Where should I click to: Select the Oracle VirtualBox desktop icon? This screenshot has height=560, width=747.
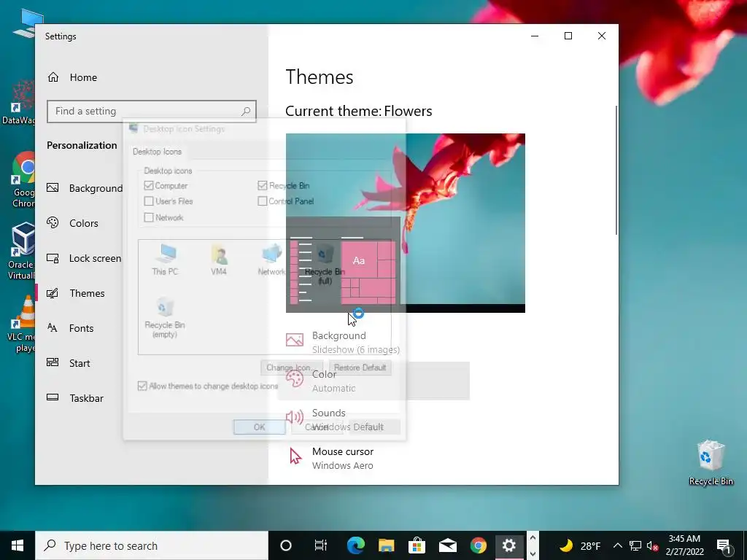tap(21, 251)
